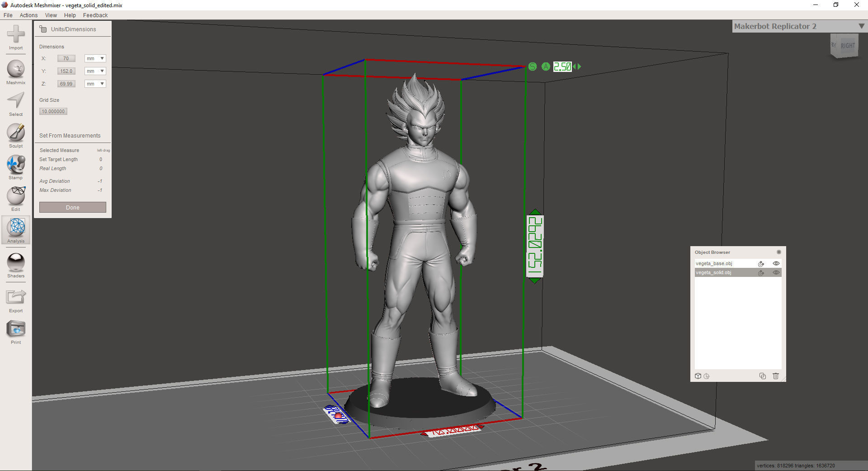The height and width of the screenshot is (471, 868).
Task: Open the Actions menu
Action: 28,15
